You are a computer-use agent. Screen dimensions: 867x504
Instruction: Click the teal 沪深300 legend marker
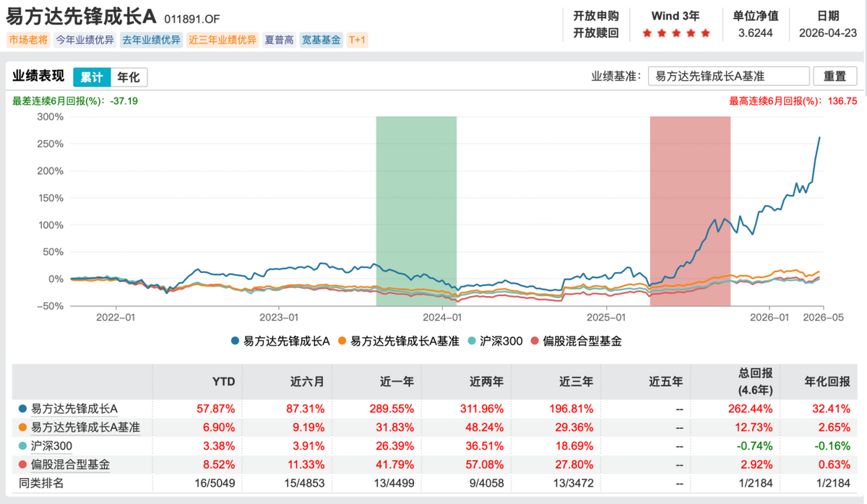tap(472, 341)
